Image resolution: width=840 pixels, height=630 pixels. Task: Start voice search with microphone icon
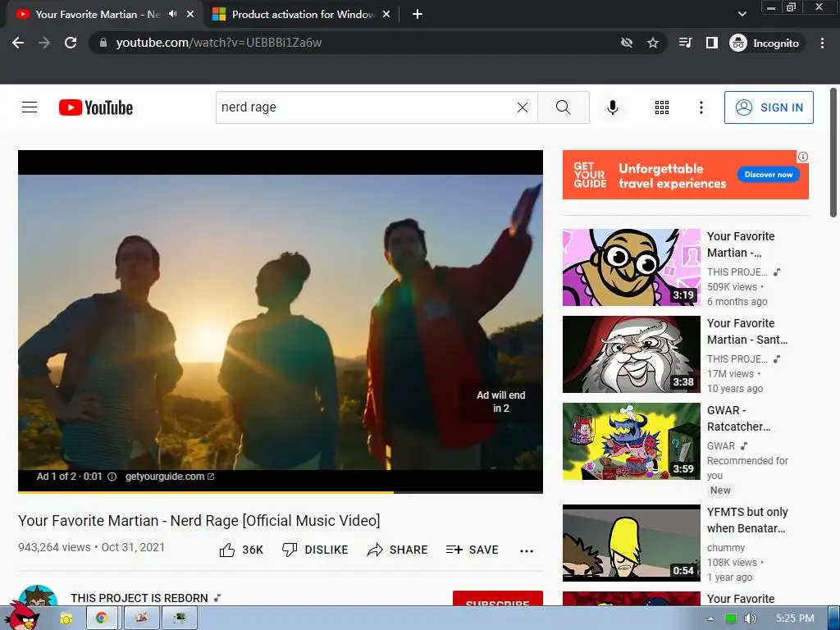[612, 107]
